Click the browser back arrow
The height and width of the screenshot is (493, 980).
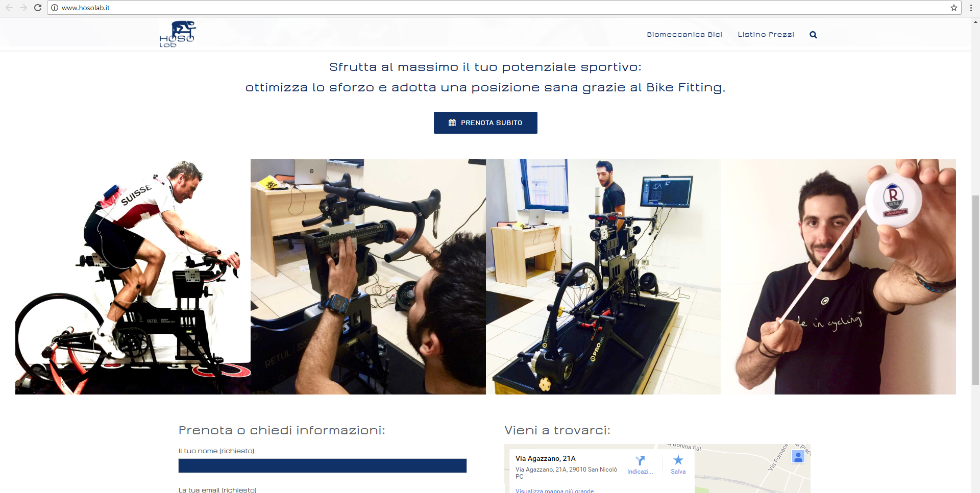click(9, 8)
